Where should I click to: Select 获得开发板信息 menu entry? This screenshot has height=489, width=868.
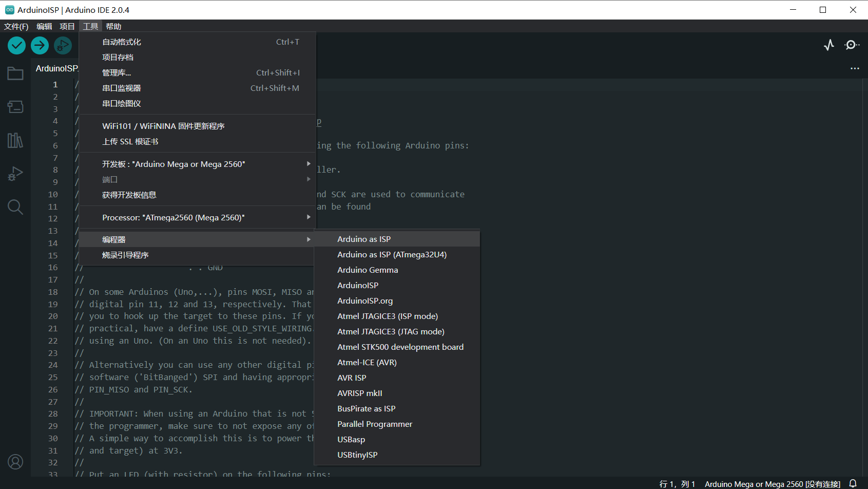point(198,195)
